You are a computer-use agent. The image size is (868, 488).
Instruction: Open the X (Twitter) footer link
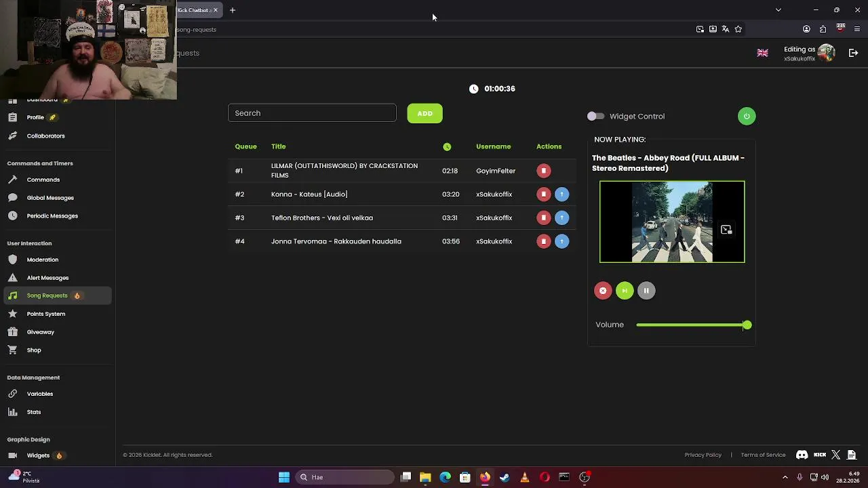835,455
